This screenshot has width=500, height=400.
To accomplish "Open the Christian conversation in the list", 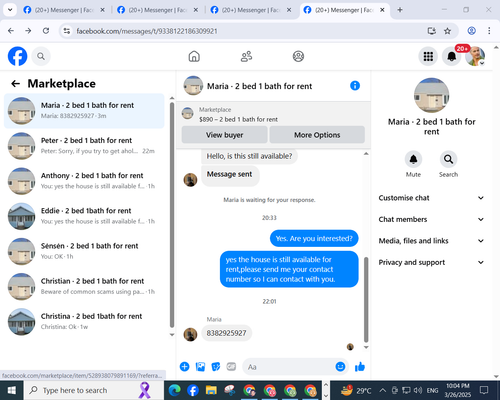I will (84, 286).
